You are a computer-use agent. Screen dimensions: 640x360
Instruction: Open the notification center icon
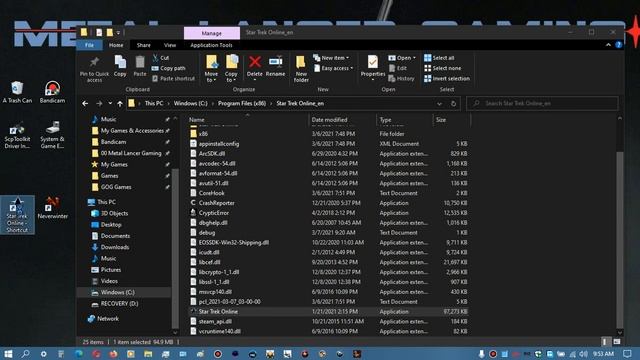pyautogui.click(x=627, y=353)
